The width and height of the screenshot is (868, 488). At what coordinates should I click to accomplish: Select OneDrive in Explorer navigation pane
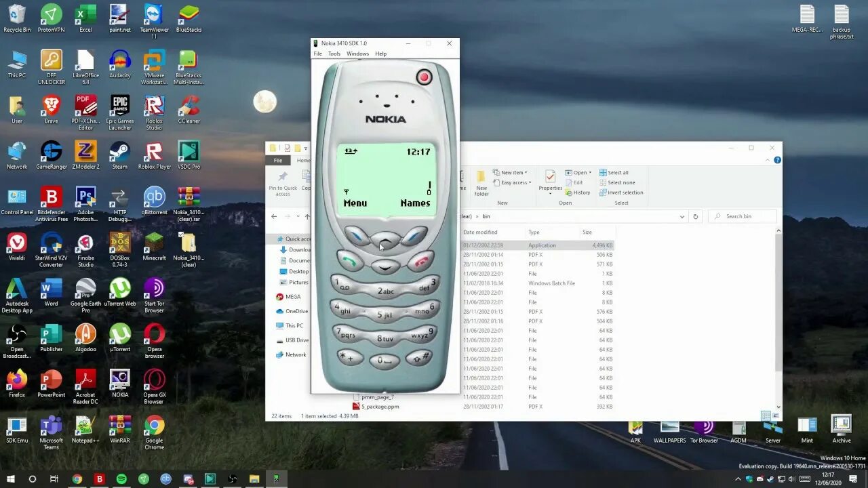(x=292, y=311)
